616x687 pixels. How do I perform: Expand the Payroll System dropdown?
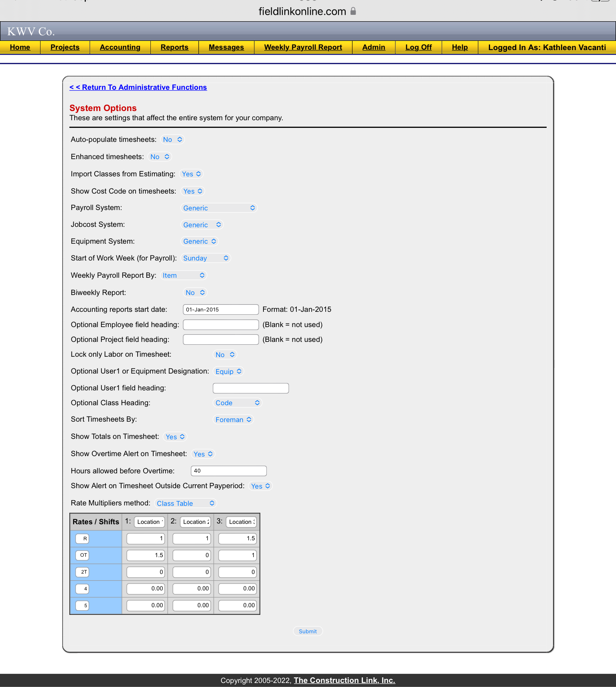pyautogui.click(x=219, y=208)
